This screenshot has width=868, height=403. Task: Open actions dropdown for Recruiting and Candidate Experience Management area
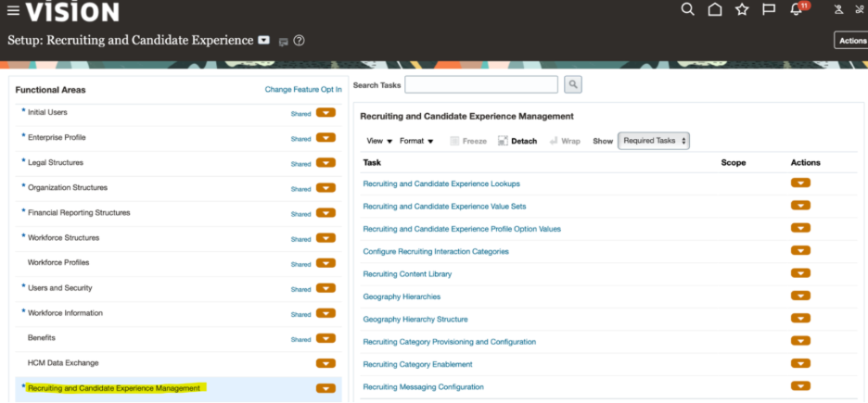pyautogui.click(x=325, y=388)
